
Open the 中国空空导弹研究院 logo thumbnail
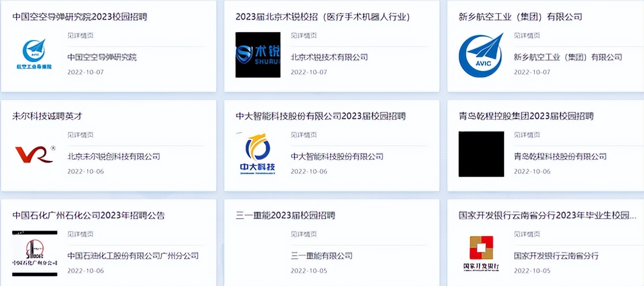(35, 54)
